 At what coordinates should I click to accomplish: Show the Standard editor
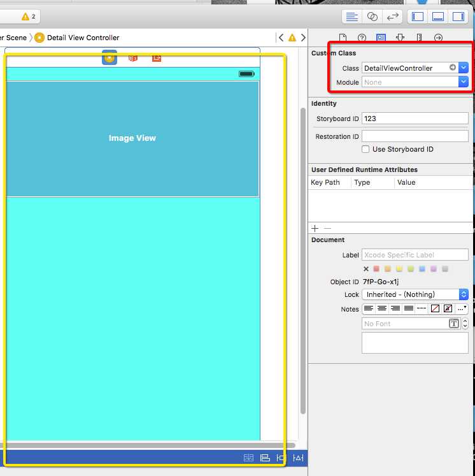352,17
